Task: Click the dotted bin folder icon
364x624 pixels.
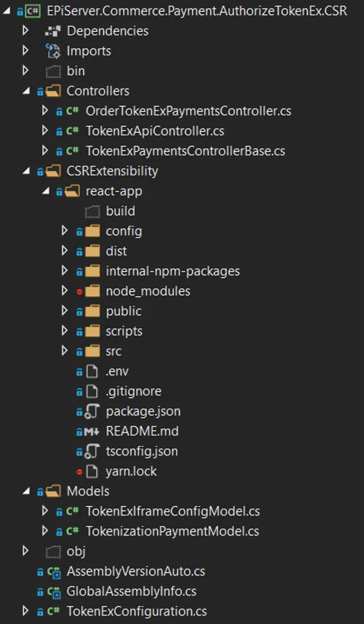Action: point(52,71)
